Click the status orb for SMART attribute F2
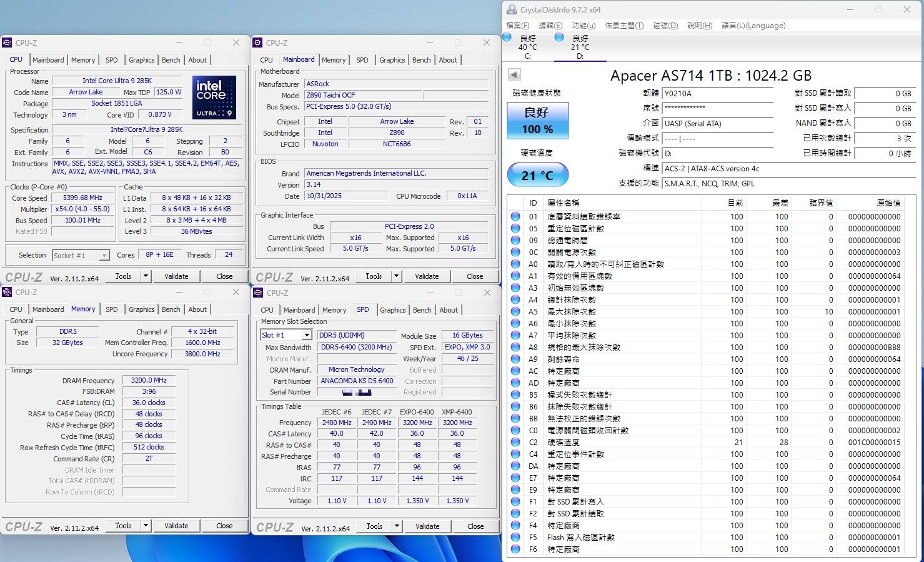The image size is (924, 562). tap(515, 513)
